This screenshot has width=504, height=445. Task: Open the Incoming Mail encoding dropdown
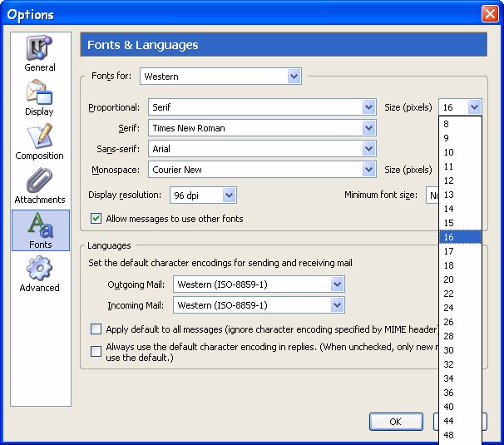tap(259, 305)
